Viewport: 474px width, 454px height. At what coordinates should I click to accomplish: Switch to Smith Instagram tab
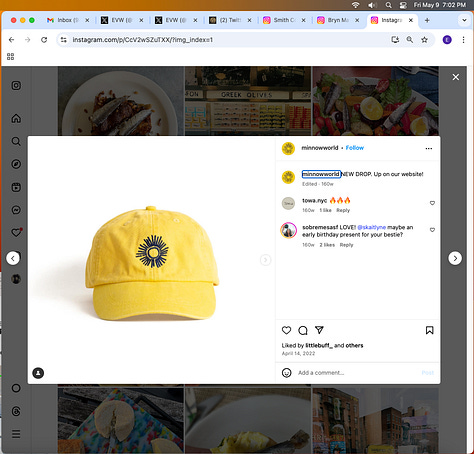coord(284,20)
